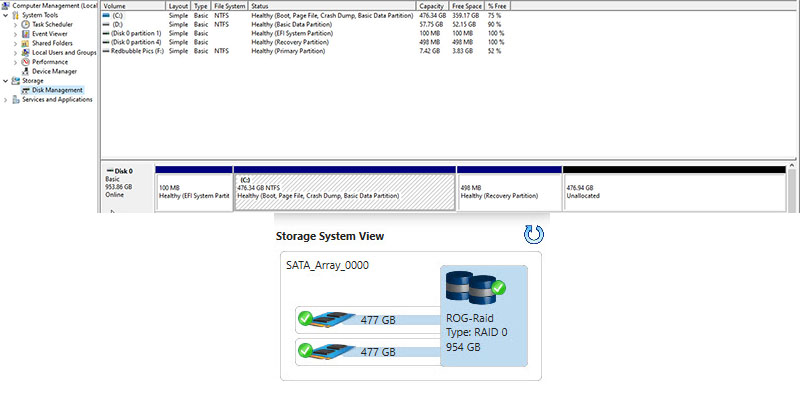Expand the Performance node

click(x=15, y=62)
